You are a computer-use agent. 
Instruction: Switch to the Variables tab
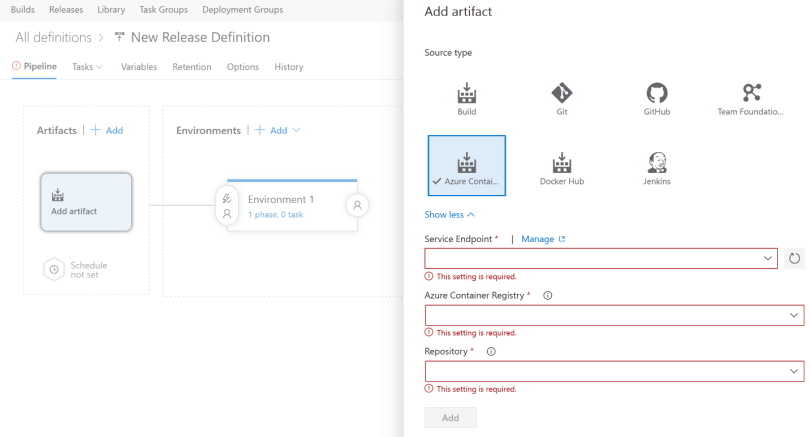coord(139,67)
